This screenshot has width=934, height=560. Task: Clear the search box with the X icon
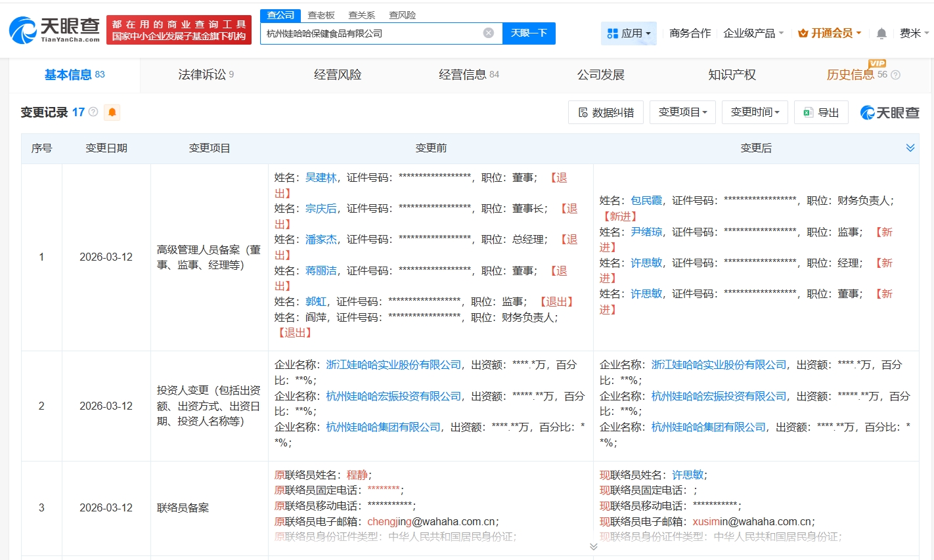(x=488, y=33)
